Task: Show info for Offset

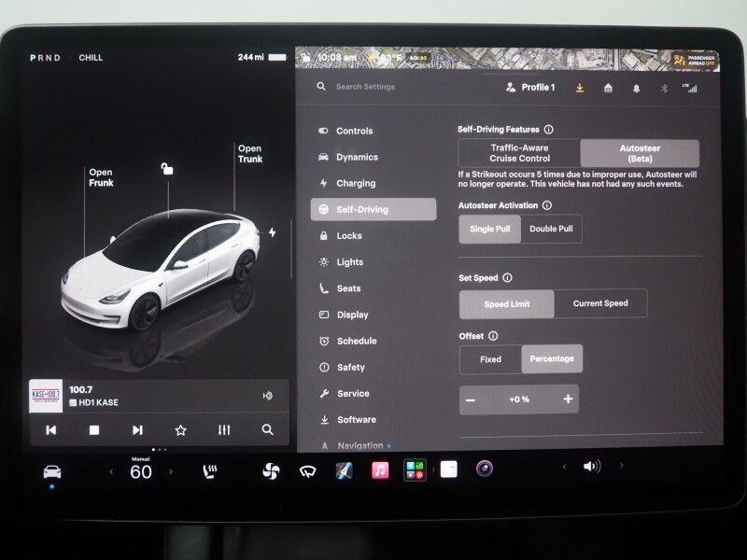Action: [493, 336]
